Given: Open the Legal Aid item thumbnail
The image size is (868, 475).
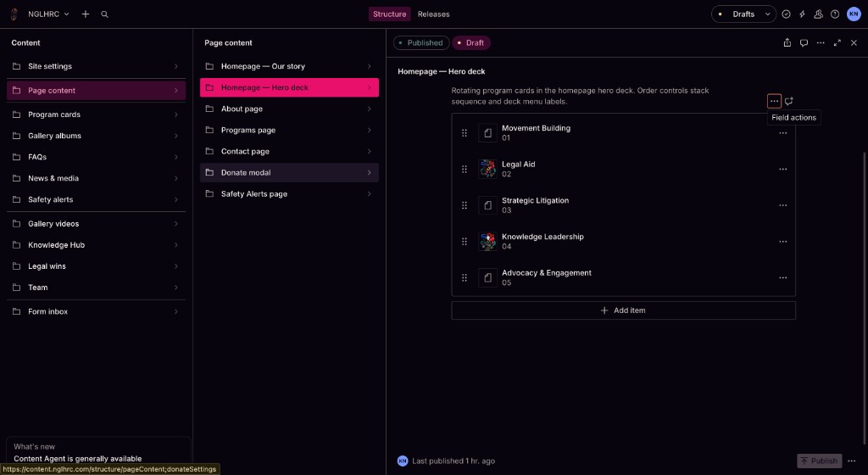Looking at the screenshot, I should [487, 169].
